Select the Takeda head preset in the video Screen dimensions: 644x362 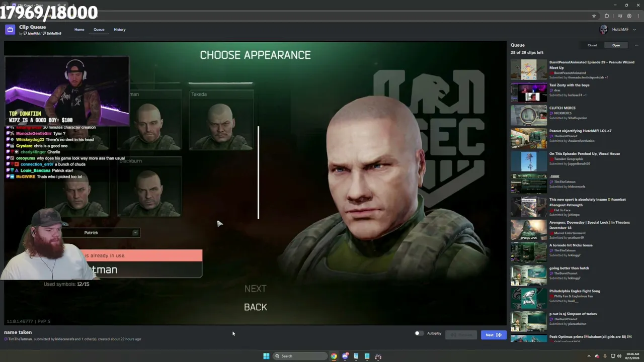[x=221, y=119]
